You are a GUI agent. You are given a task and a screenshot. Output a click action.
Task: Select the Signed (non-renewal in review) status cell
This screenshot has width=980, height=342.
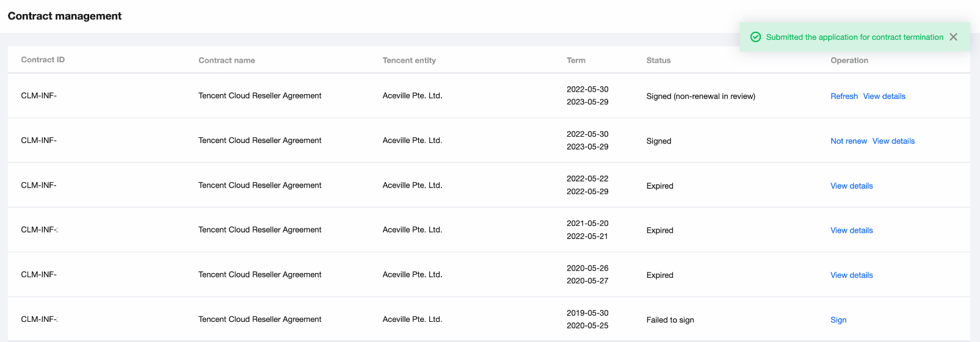point(700,96)
